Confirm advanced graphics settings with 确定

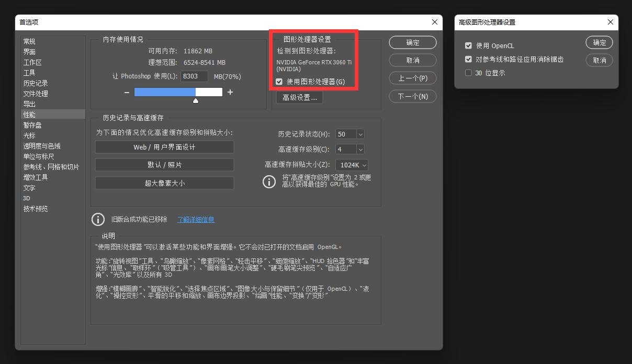click(599, 42)
